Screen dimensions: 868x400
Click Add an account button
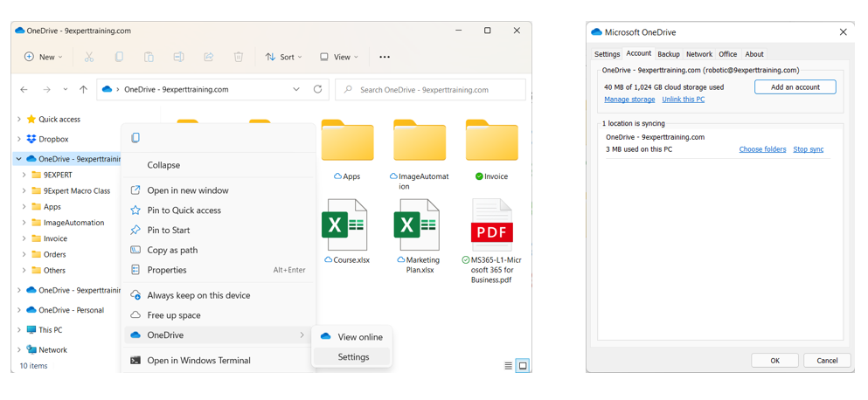[795, 86]
